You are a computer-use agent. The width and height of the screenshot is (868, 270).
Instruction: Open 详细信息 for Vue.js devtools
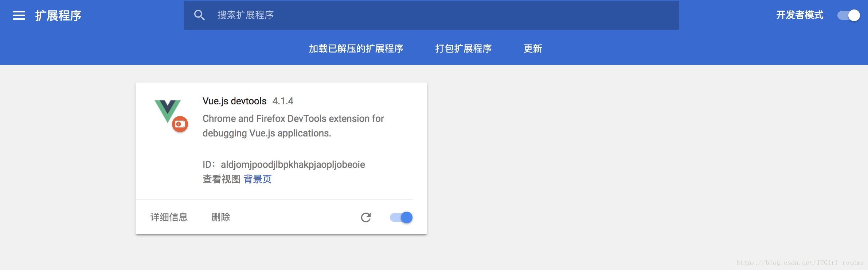tap(169, 217)
